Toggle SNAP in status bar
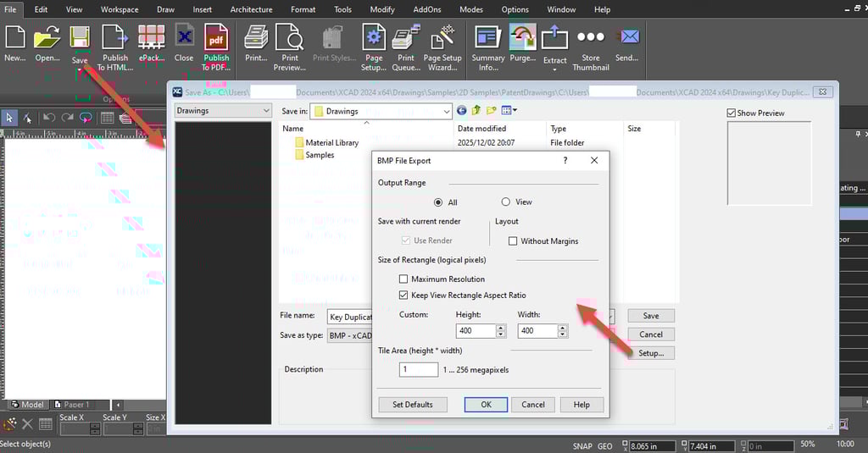 tap(582, 446)
